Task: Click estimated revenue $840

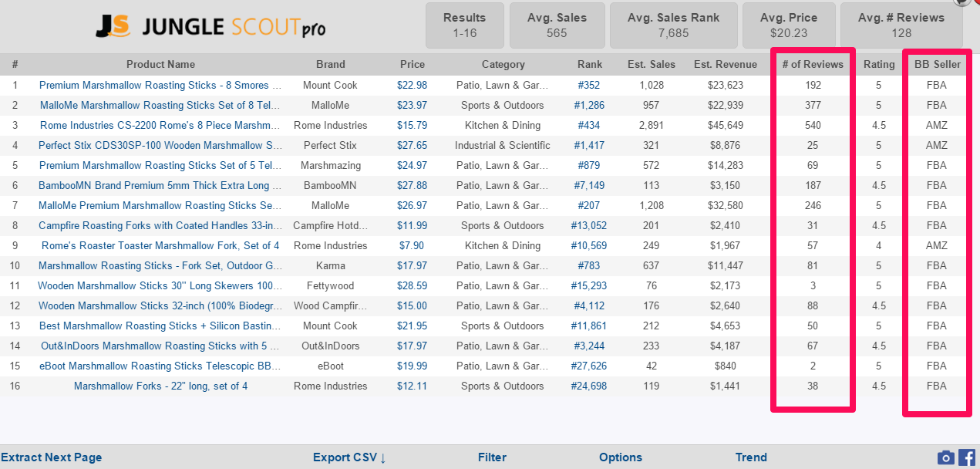Action: coord(726,366)
